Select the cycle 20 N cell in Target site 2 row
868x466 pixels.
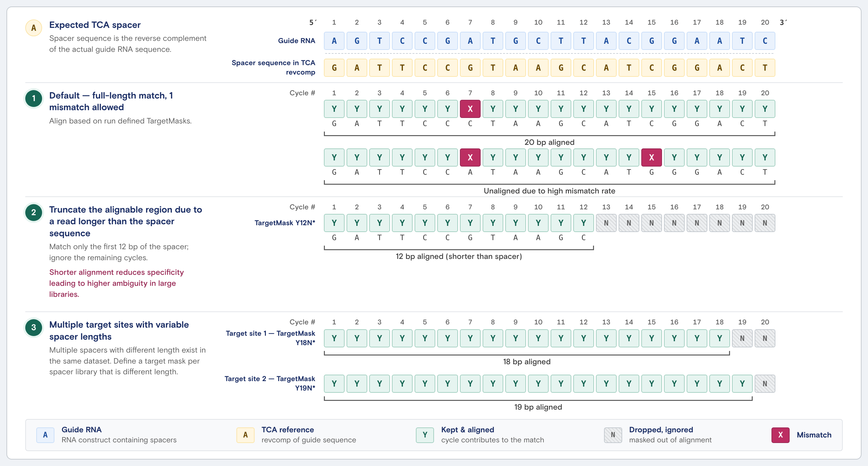pyautogui.click(x=765, y=384)
